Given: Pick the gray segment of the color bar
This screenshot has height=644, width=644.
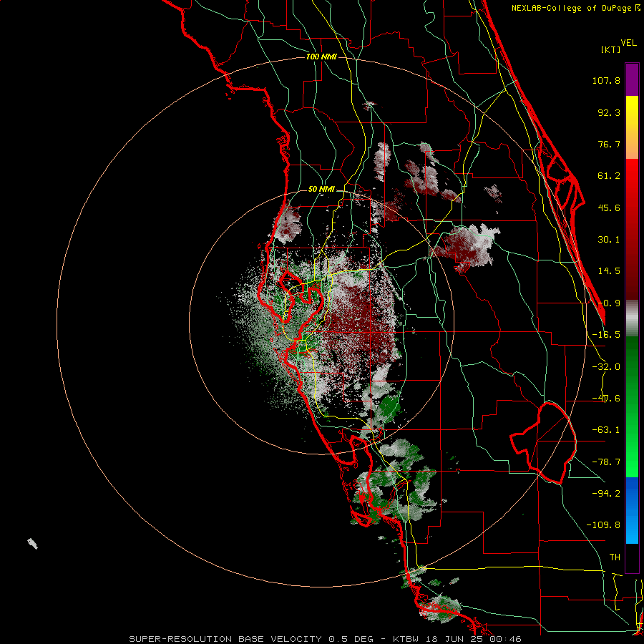Looking at the screenshot, I should [632, 318].
